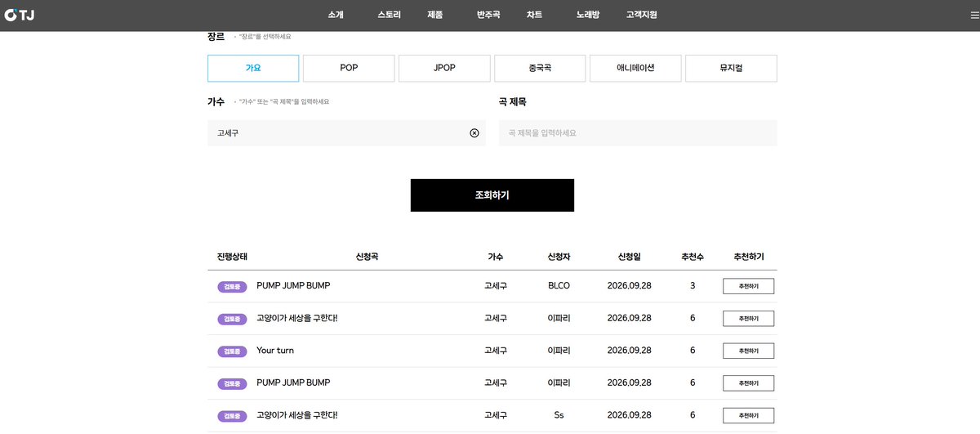Click requester name Ss

pyautogui.click(x=559, y=415)
